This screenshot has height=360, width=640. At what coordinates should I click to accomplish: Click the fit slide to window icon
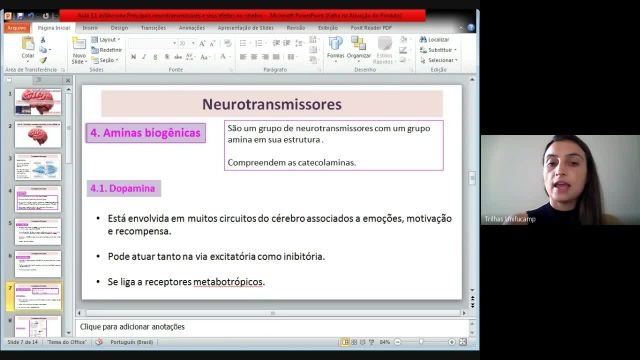pos(463,342)
